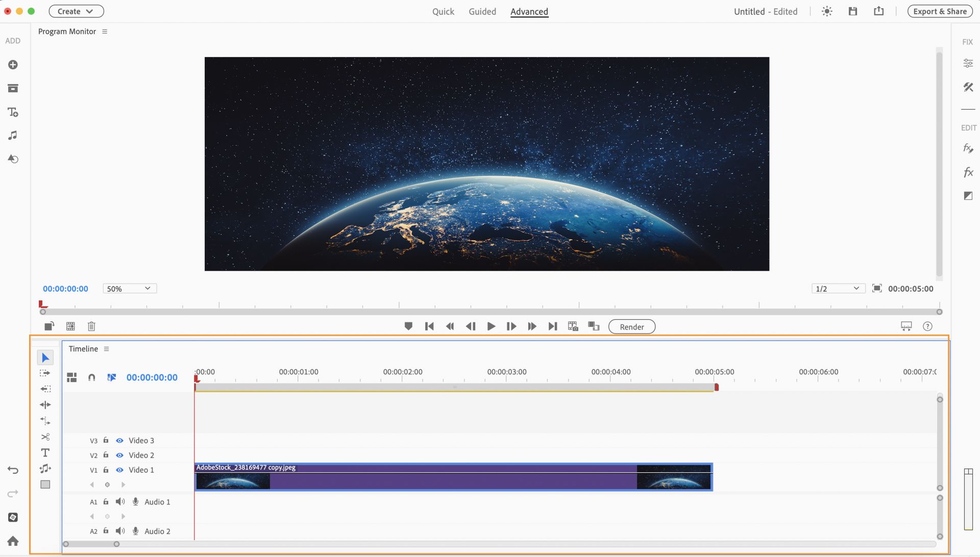980x557 pixels.
Task: Select the Selection tool in timeline toolbar
Action: 45,357
